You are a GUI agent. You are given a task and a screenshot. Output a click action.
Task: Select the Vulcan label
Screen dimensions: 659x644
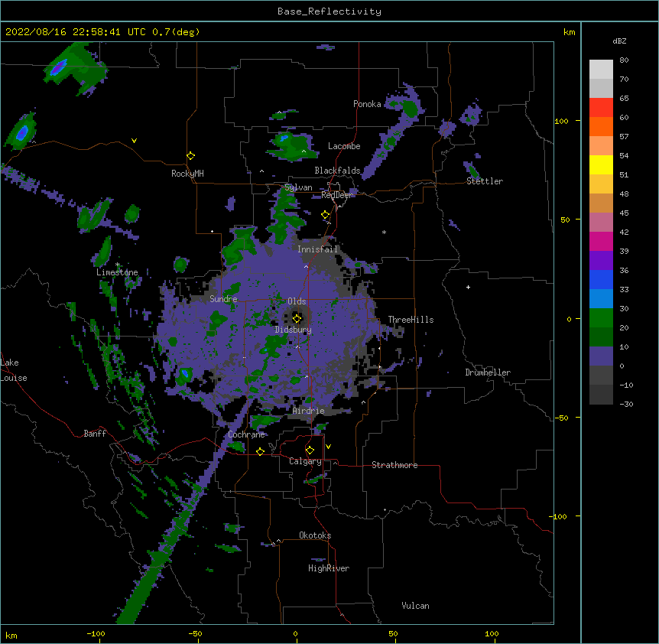415,606
